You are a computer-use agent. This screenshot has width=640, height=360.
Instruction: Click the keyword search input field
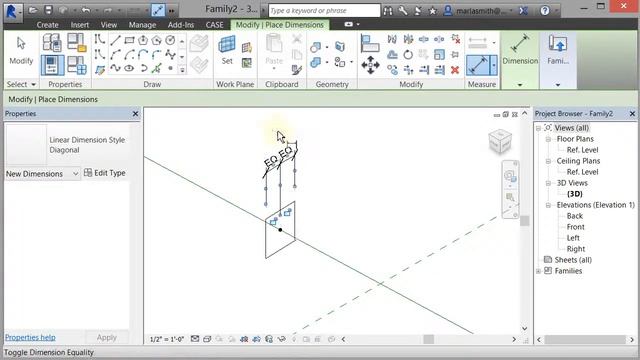pyautogui.click(x=324, y=11)
